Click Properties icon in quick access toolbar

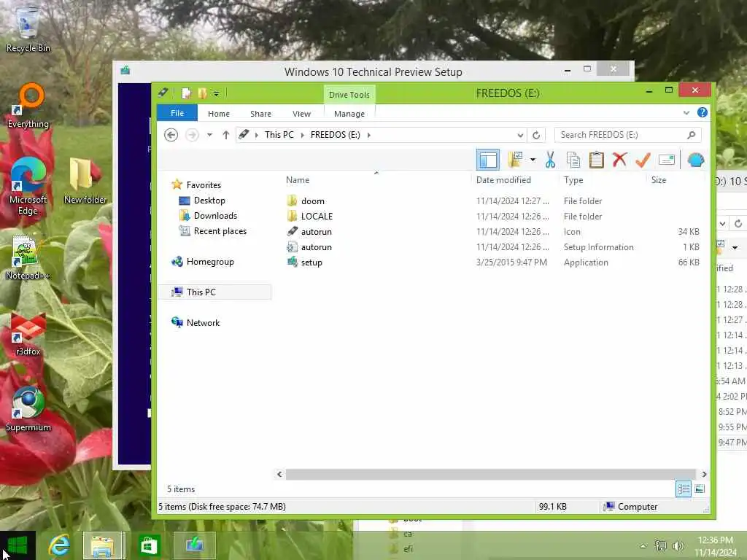(186, 93)
